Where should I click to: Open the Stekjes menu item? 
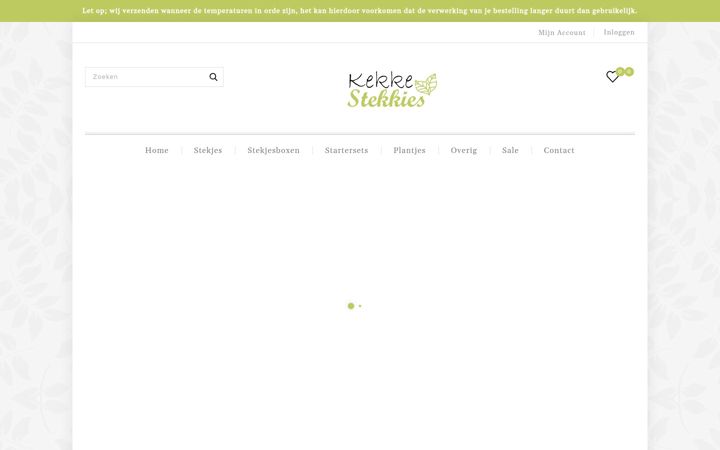[208, 150]
